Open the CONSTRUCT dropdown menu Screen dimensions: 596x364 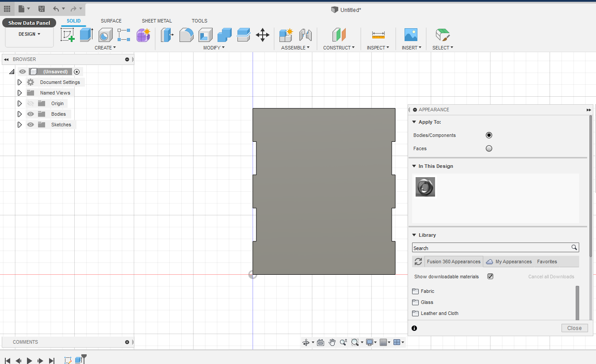point(339,48)
